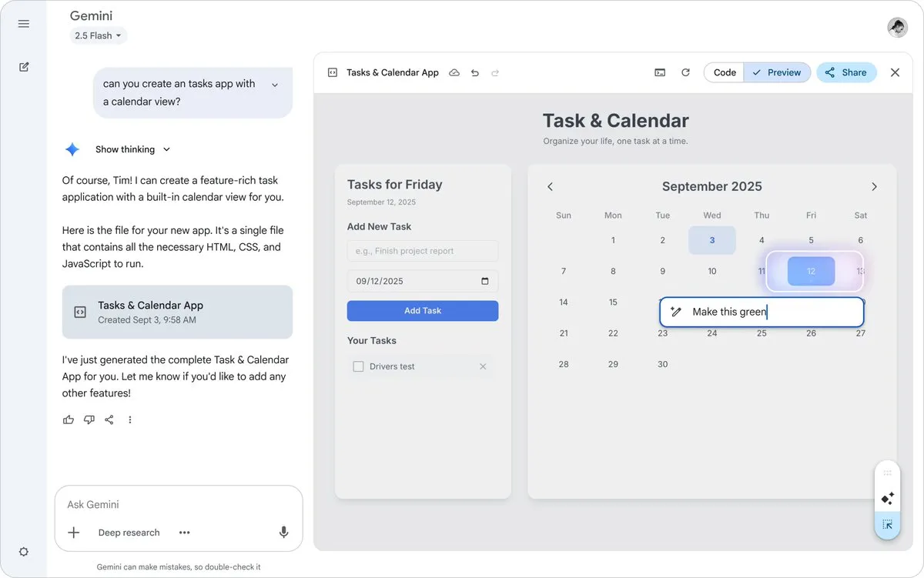Select September 3 in calendar

(712, 240)
